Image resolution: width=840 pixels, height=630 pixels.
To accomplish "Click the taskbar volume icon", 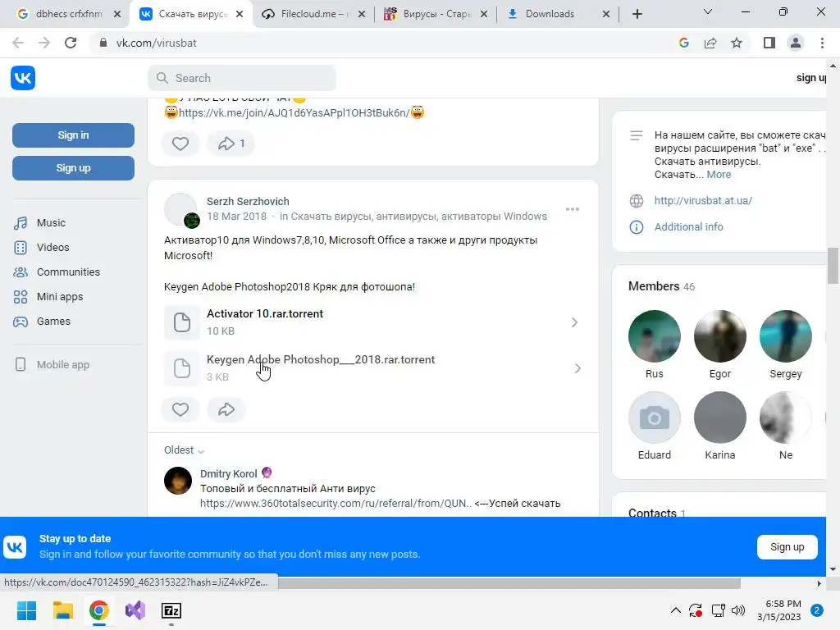I will point(738,610).
